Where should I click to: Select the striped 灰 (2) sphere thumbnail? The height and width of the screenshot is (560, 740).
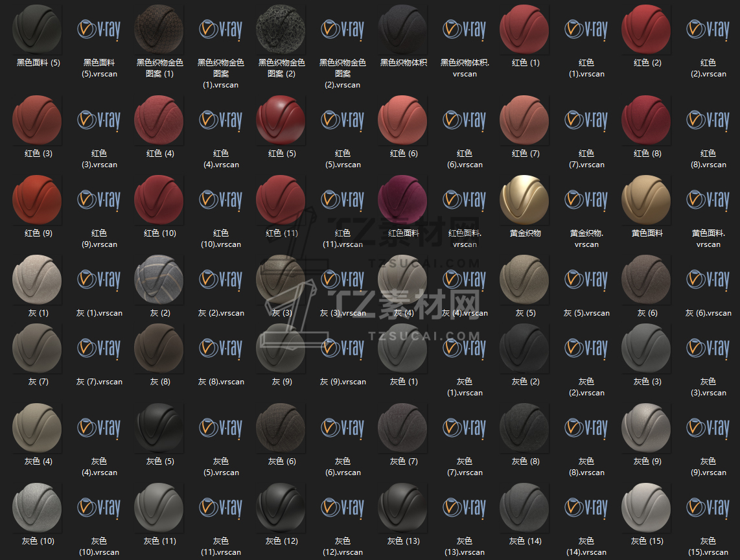(x=159, y=279)
